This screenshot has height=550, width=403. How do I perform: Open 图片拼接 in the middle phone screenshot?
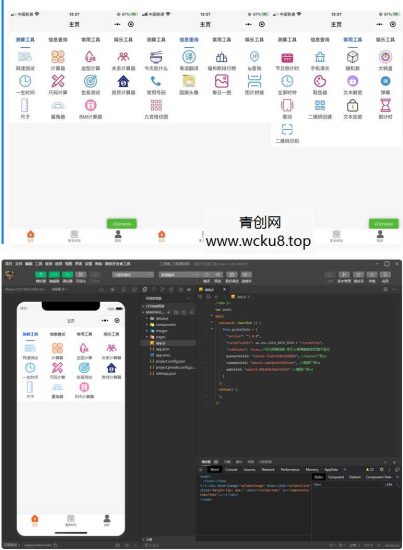tap(254, 85)
